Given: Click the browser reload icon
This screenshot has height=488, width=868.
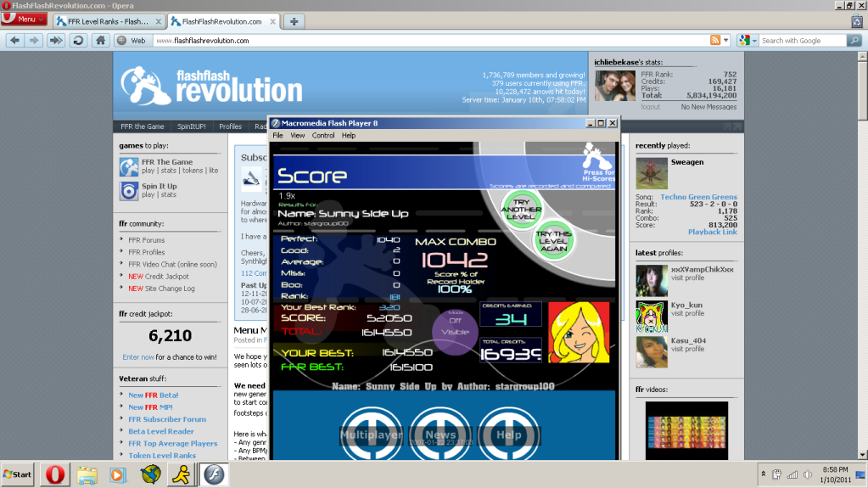Looking at the screenshot, I should [x=78, y=40].
